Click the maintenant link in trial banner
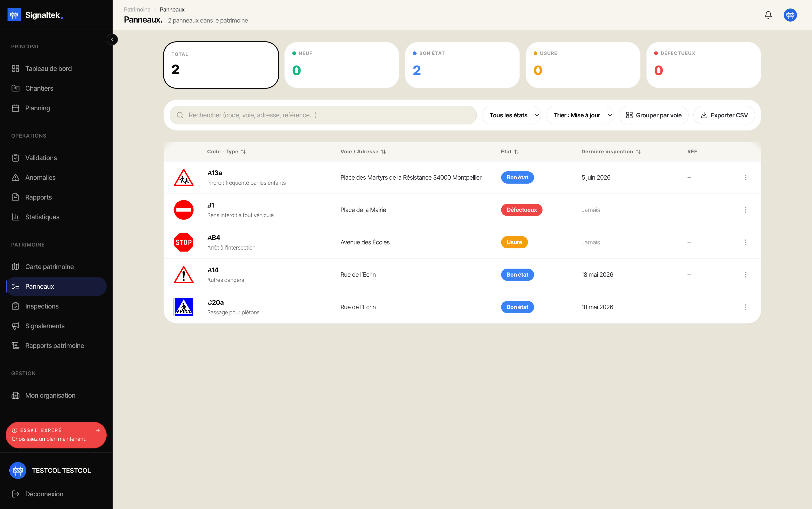 point(71,439)
